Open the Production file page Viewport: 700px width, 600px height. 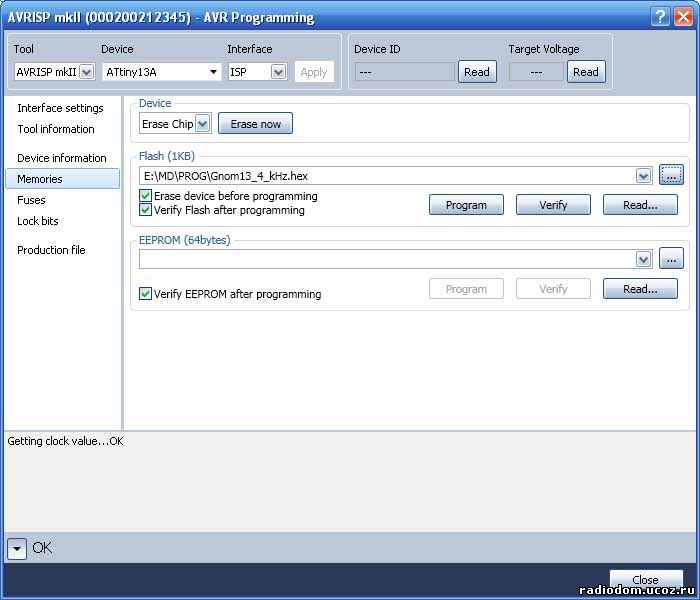click(x=51, y=250)
